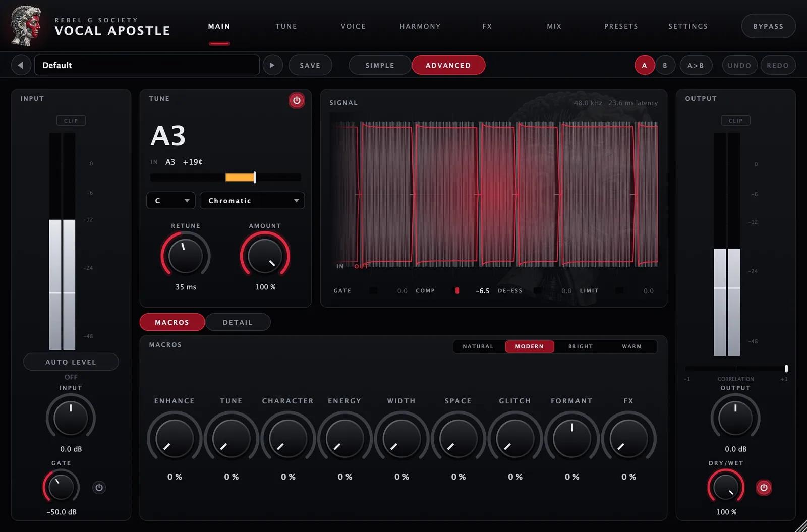Select the Advanced mode
The width and height of the screenshot is (807, 532).
pyautogui.click(x=448, y=65)
